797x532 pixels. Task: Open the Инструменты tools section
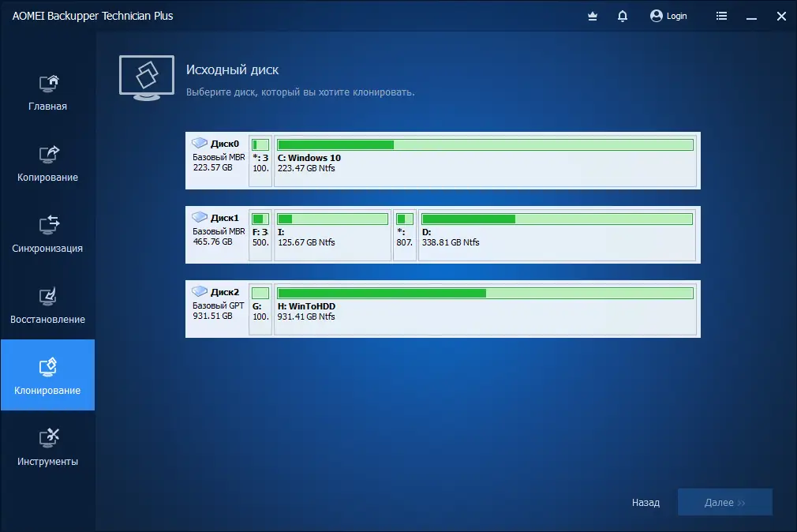(48, 448)
